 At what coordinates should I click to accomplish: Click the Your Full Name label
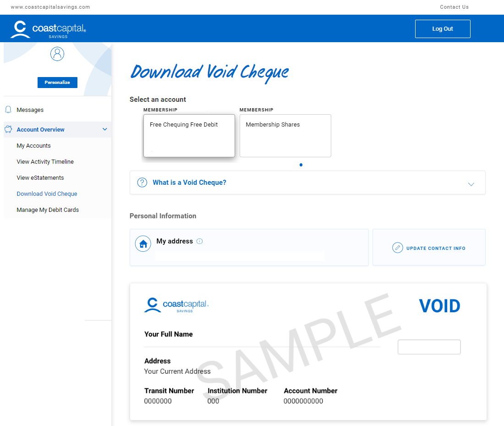tap(169, 334)
